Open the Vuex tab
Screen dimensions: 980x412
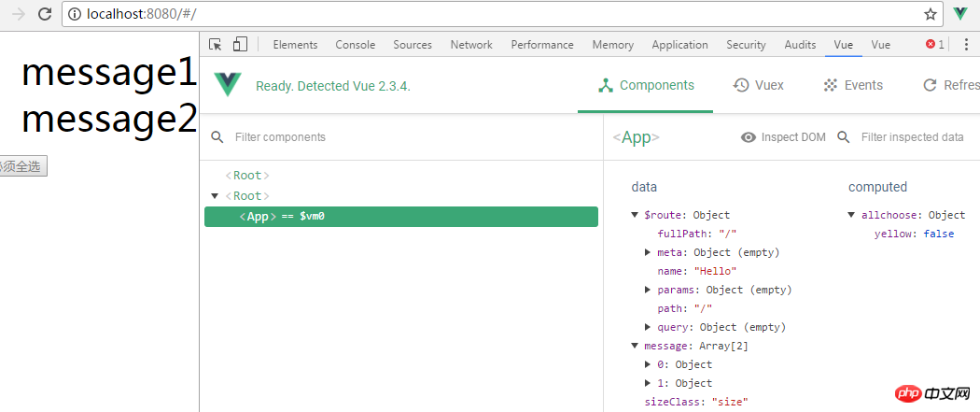759,85
